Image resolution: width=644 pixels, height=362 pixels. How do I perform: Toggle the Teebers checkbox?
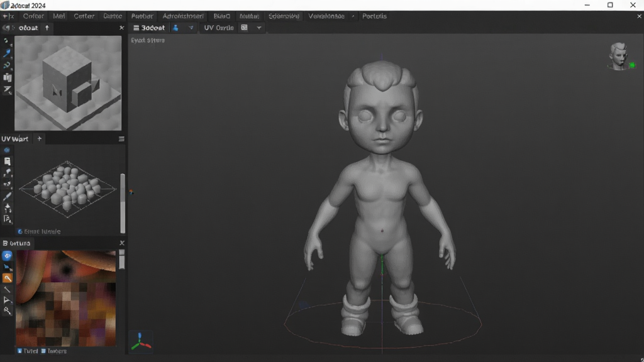pos(43,351)
